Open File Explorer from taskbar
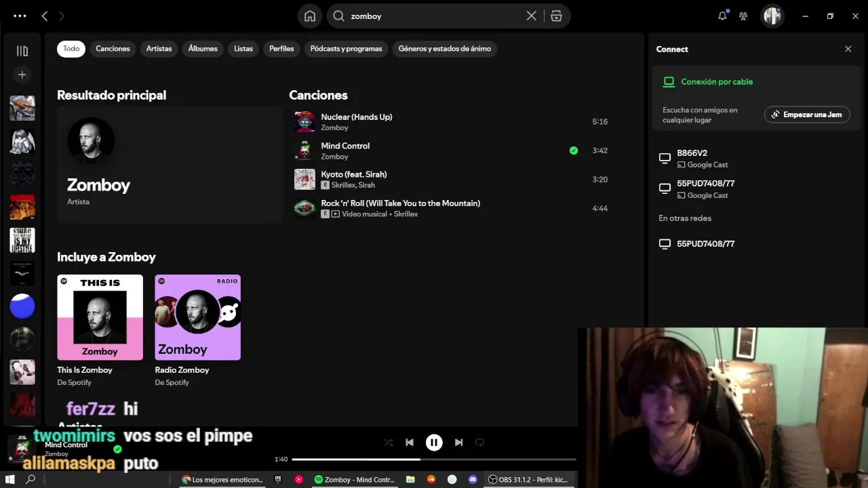This screenshot has height=488, width=868. point(410,479)
